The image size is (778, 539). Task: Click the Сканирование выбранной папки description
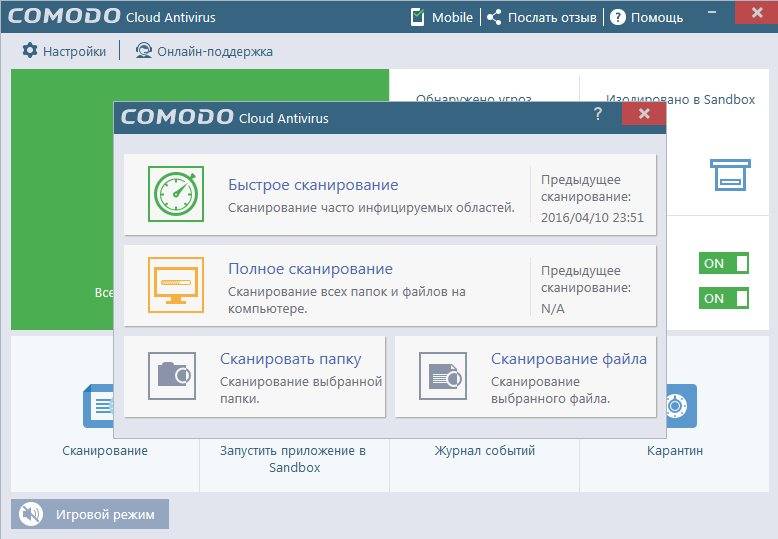pos(301,390)
